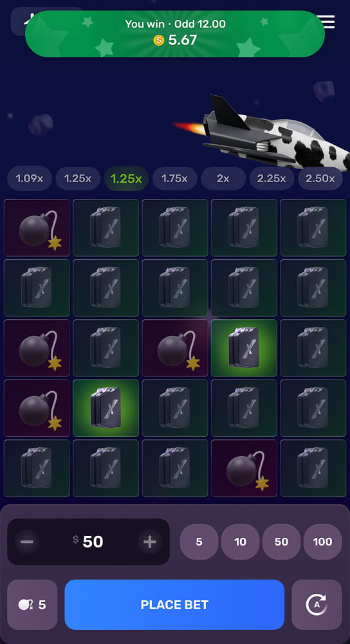This screenshot has width=350, height=644.
Task: Select the glowing green canister in third row
Action: (244, 348)
